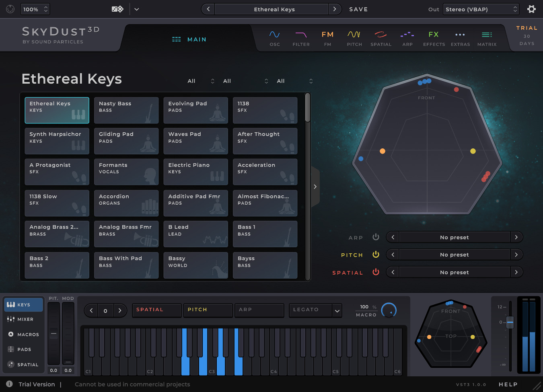Select the Electric Piano preset
This screenshot has width=543, height=392.
pyautogui.click(x=195, y=172)
